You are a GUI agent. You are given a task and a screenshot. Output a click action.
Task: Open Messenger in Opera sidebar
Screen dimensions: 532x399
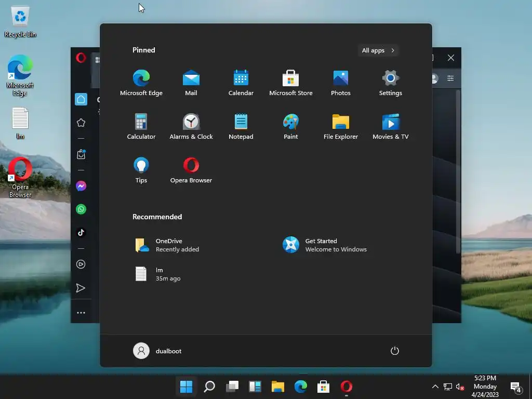(x=81, y=186)
